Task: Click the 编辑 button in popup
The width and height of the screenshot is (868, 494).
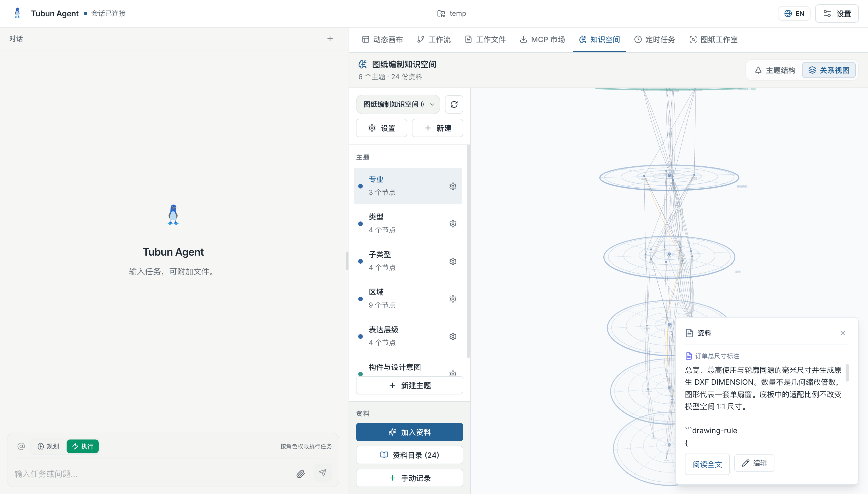Action: 754,463
